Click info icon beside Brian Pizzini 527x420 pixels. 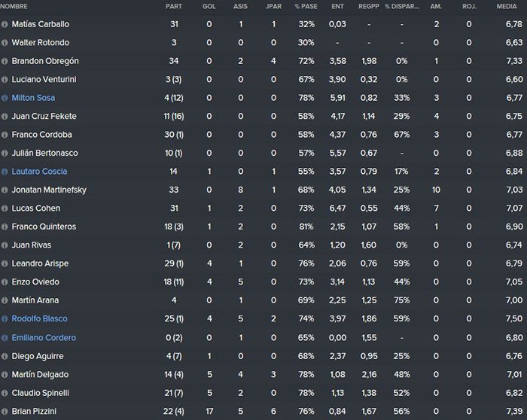point(5,411)
